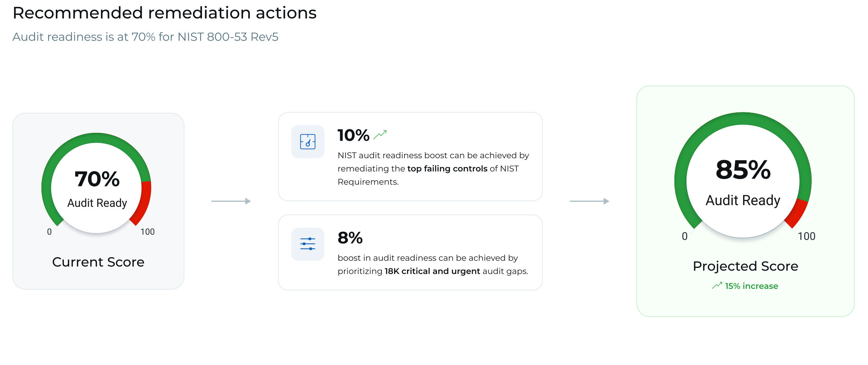This screenshot has height=365, width=868.
Task: Click the control dial icon in the 10% card
Action: (x=308, y=142)
